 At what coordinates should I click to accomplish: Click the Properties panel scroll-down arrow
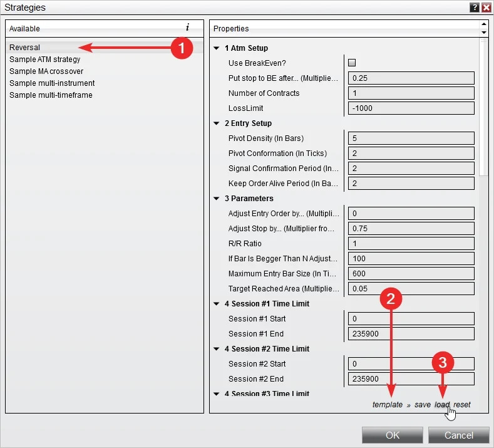pyautogui.click(x=483, y=33)
